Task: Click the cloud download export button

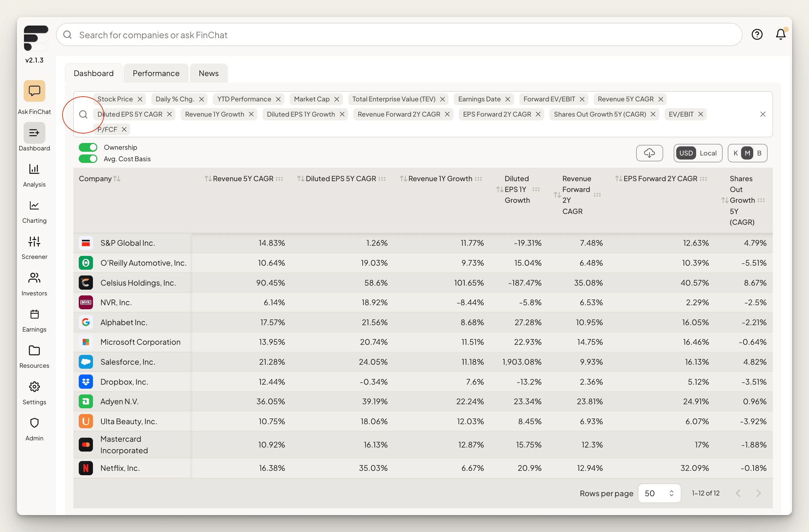Action: 649,153
